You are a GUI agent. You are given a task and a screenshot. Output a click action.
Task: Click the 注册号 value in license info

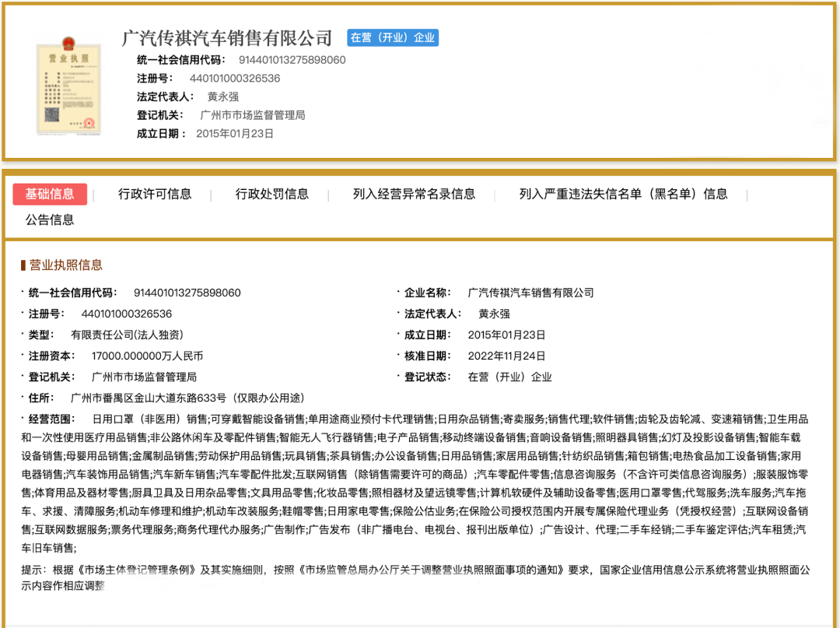coord(127,314)
